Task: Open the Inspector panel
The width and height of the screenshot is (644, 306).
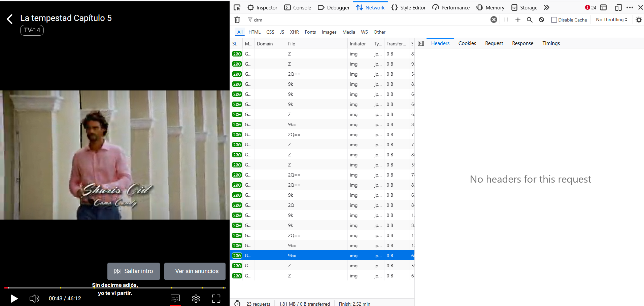Action: pos(263,7)
